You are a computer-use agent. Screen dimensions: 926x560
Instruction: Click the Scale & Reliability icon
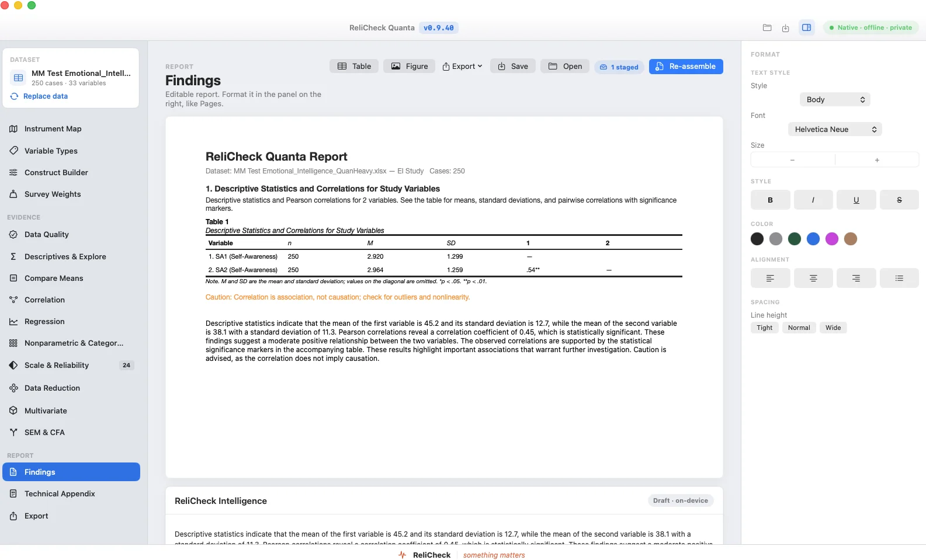coord(13,365)
